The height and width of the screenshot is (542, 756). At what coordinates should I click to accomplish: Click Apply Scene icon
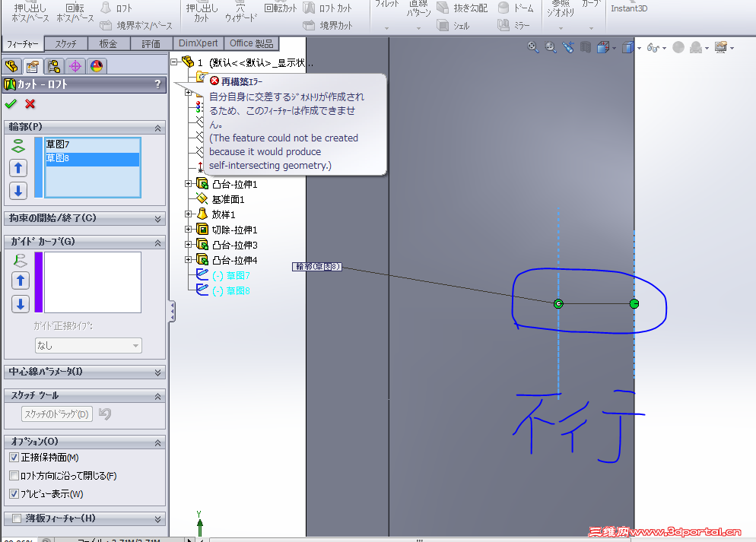coord(696,47)
